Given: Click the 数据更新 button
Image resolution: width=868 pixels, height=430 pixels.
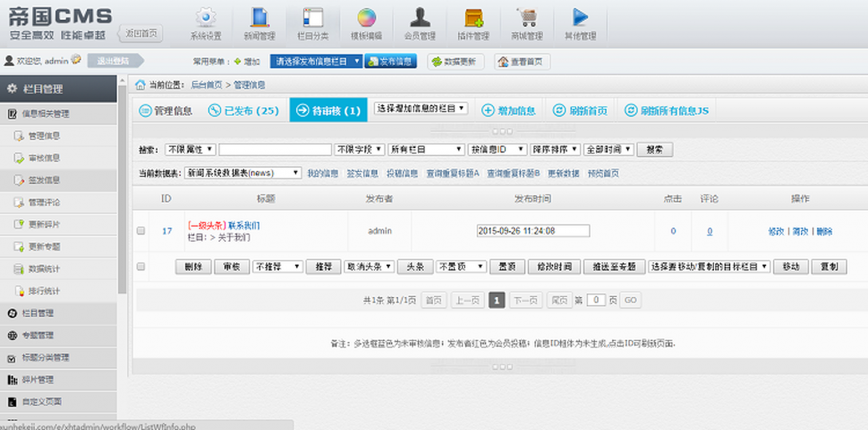Looking at the screenshot, I should click(x=456, y=62).
